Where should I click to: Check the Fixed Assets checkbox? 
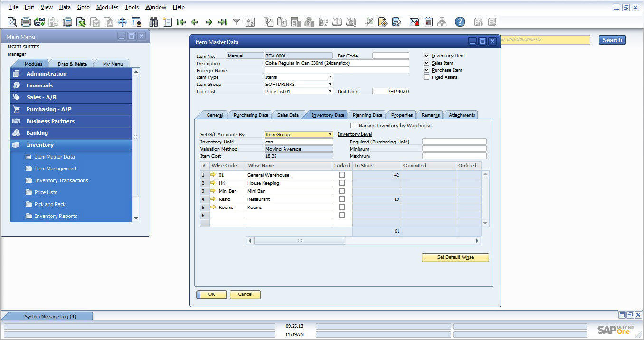[x=426, y=77]
